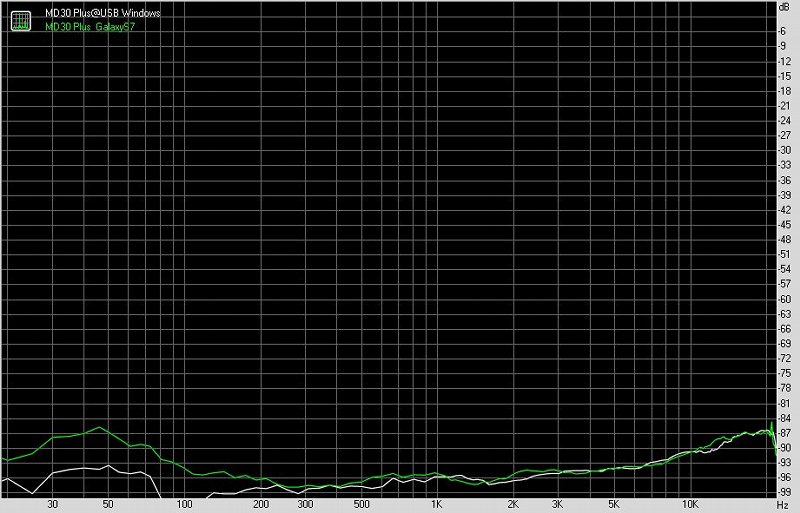This screenshot has width=800, height=513.
Task: Click the -30 dB scale label
Action: point(787,150)
